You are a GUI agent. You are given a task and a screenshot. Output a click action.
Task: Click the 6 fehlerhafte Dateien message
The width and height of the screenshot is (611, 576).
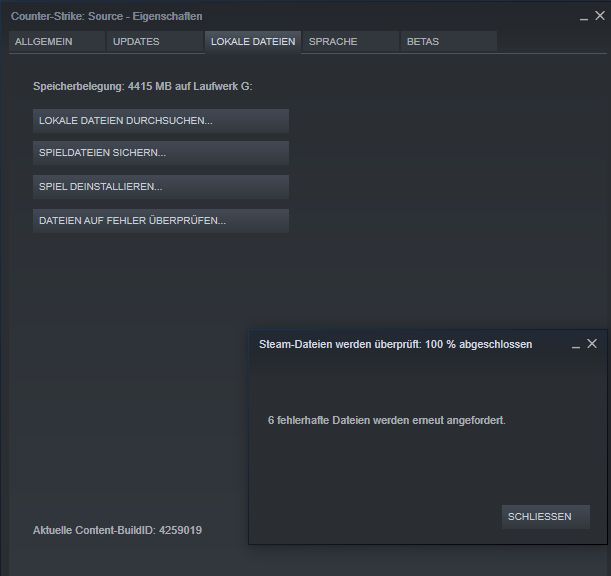pyautogui.click(x=387, y=421)
